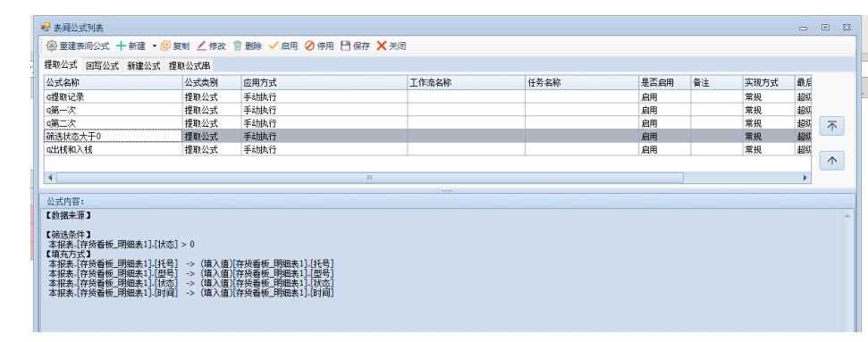This screenshot has height=342, width=868.
Task: Open the dropdown arrow next to 新建
Action: coord(155,46)
